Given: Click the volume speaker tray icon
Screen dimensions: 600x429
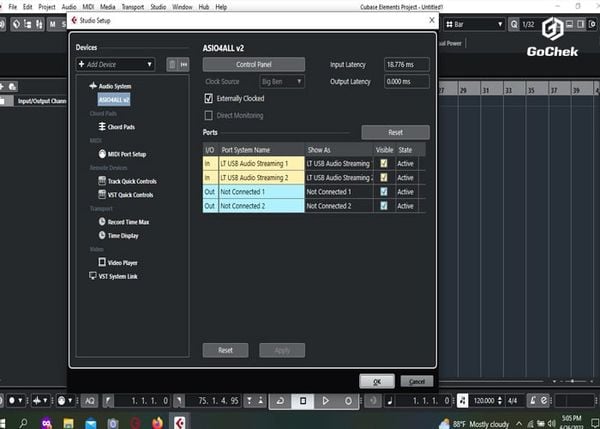Looking at the screenshot, I should 551,423.
